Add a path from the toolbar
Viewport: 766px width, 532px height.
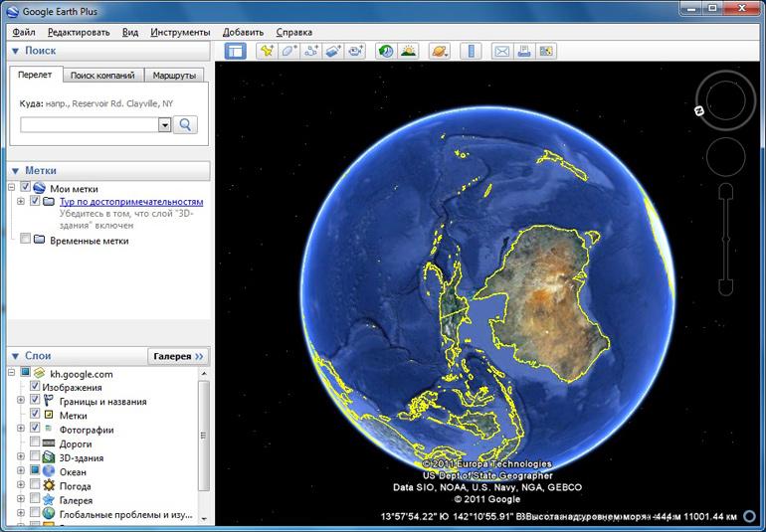(311, 51)
